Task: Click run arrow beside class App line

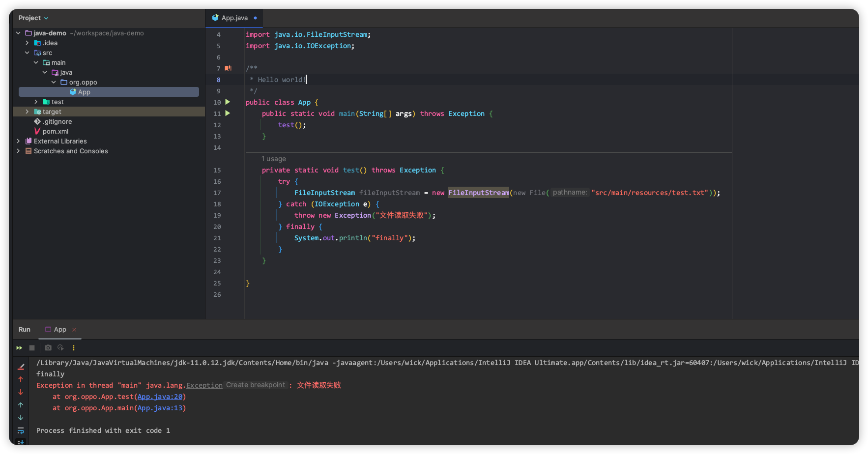Action: pyautogui.click(x=228, y=102)
